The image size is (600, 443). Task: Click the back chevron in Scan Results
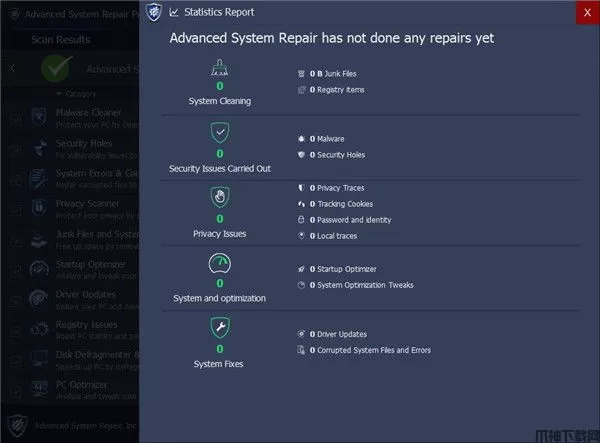12,69
